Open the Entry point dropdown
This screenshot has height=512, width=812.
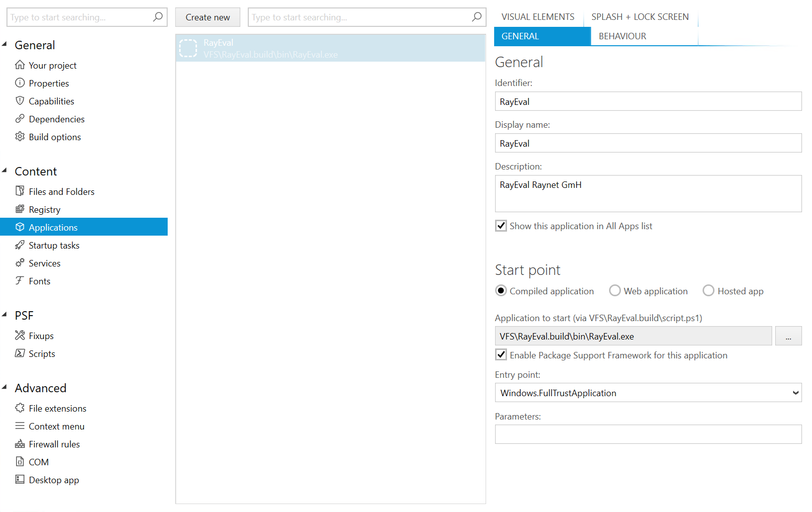(795, 392)
